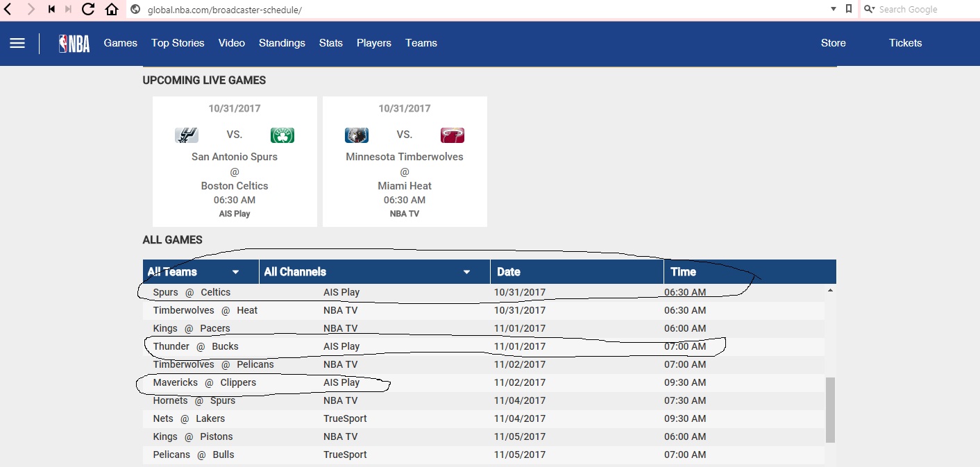Select the Thunder @ Bucks row

484,346
